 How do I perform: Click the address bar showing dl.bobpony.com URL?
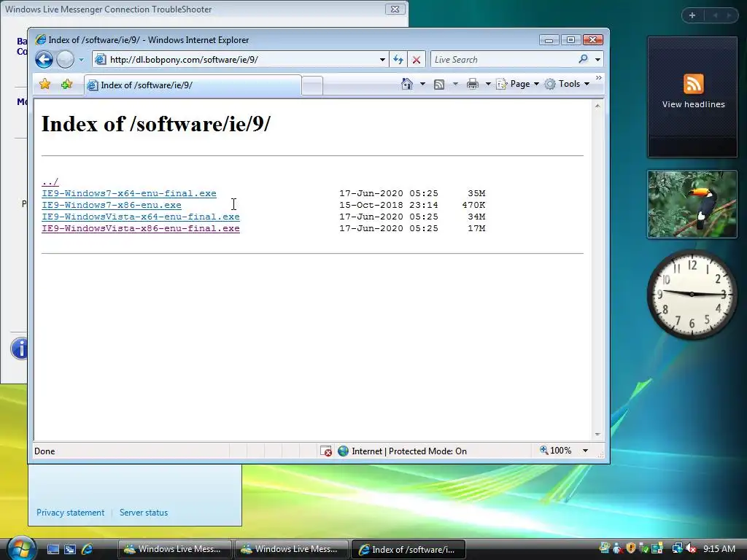coord(236,60)
